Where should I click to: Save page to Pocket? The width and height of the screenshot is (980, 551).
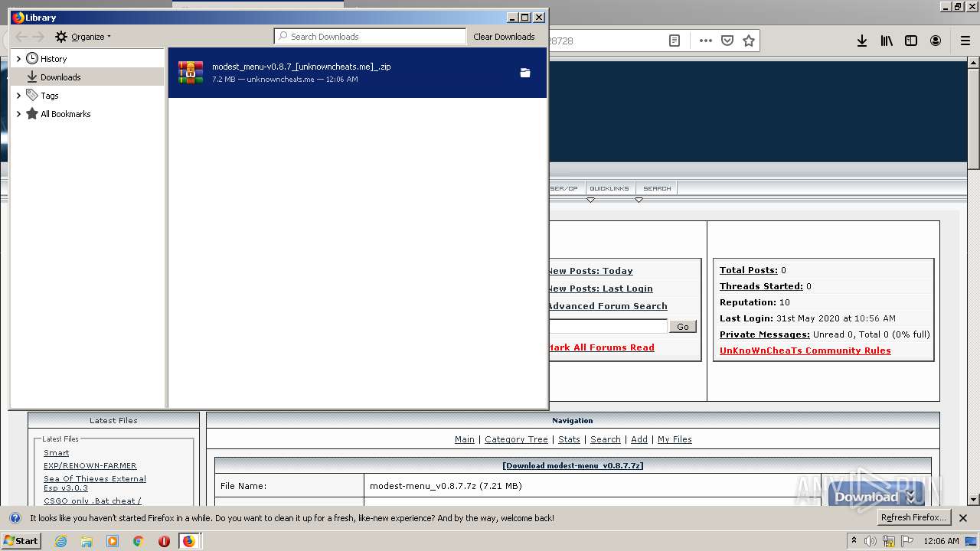pyautogui.click(x=727, y=41)
